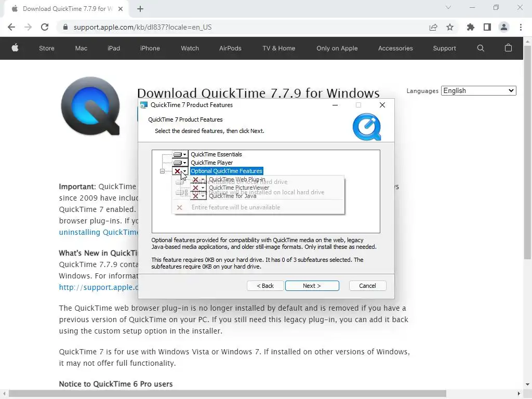The image size is (532, 399).
Task: Toggle the browser side panel icon
Action: pos(487,27)
